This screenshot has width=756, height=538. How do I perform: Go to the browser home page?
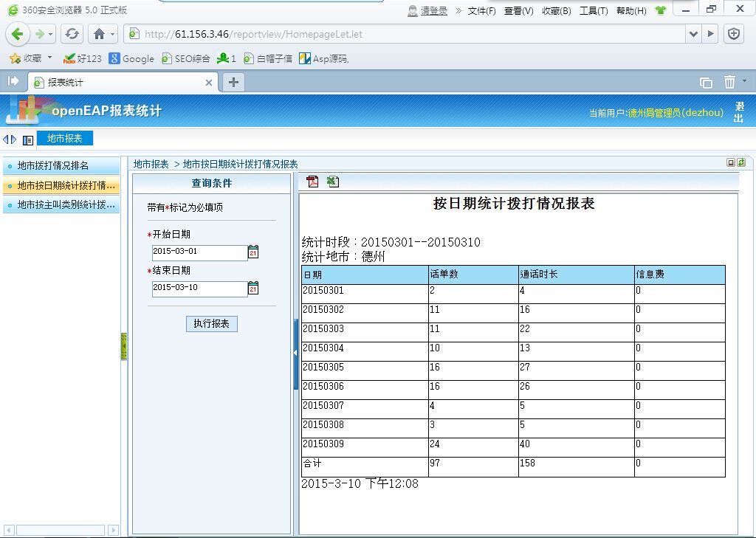99,34
